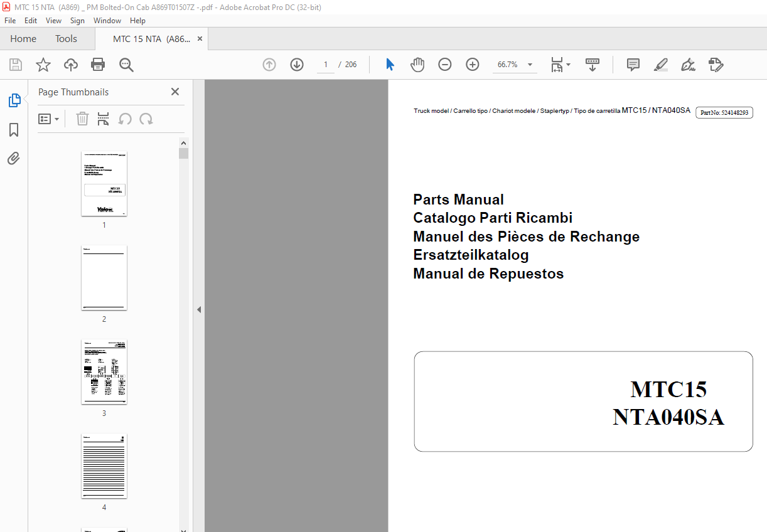The width and height of the screenshot is (767, 532).
Task: Switch to the Tools tab
Action: pos(66,39)
